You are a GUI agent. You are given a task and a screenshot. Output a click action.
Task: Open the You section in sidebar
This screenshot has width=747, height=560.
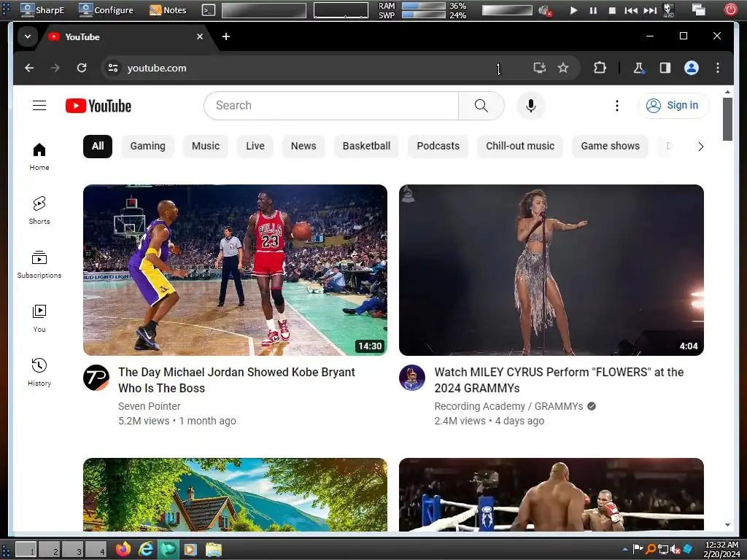tap(39, 318)
